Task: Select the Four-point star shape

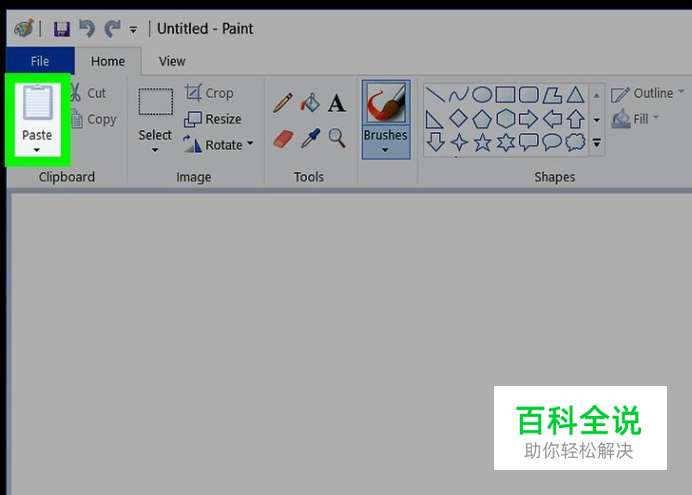Action: 459,142
